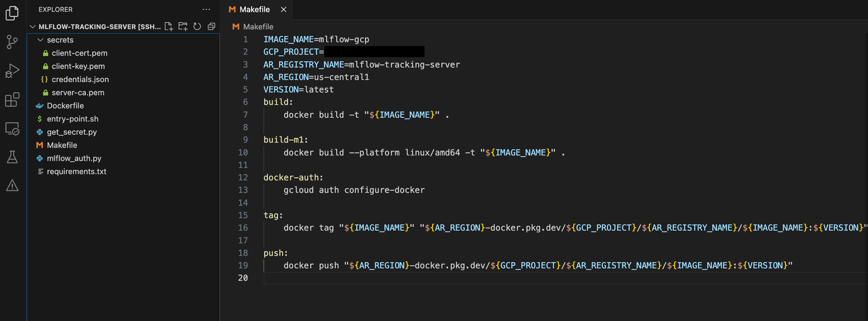Click the Docker whale icon beside Dockerfile
868x321 pixels.
coord(40,106)
